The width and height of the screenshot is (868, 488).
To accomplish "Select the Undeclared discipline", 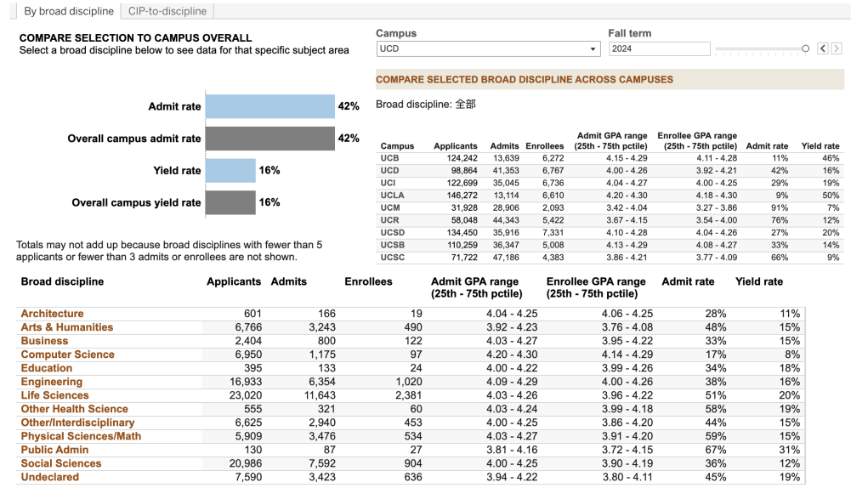I will click(x=49, y=477).
